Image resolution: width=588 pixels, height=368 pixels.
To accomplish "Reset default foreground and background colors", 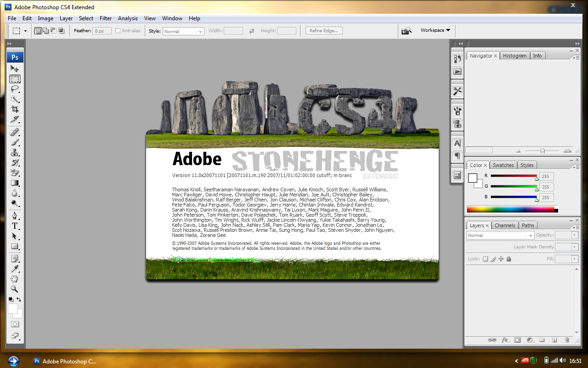I will (x=11, y=299).
